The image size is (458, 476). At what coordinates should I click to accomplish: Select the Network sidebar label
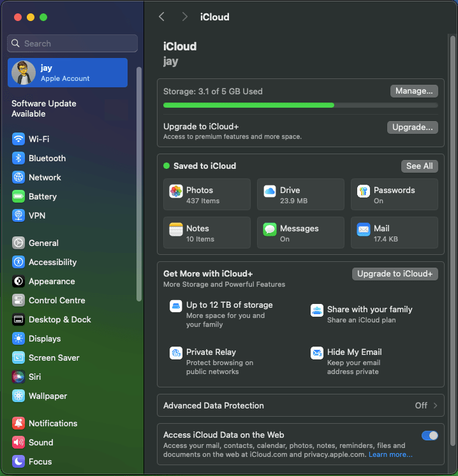point(45,177)
